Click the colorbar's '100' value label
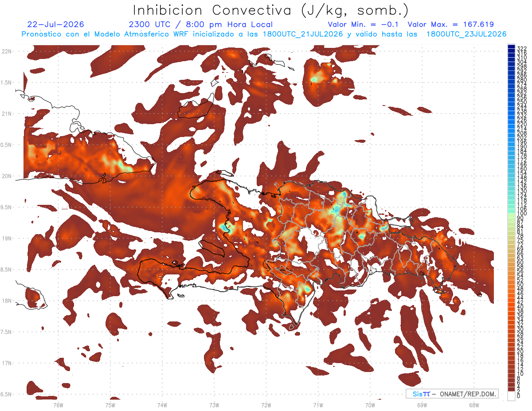 pos(522,214)
